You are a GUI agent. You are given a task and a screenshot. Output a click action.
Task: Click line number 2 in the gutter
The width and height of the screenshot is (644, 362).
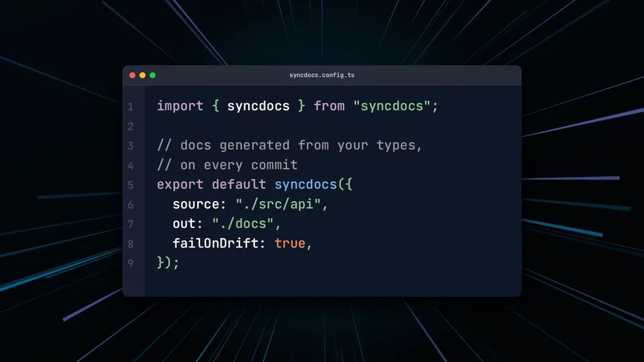point(131,127)
